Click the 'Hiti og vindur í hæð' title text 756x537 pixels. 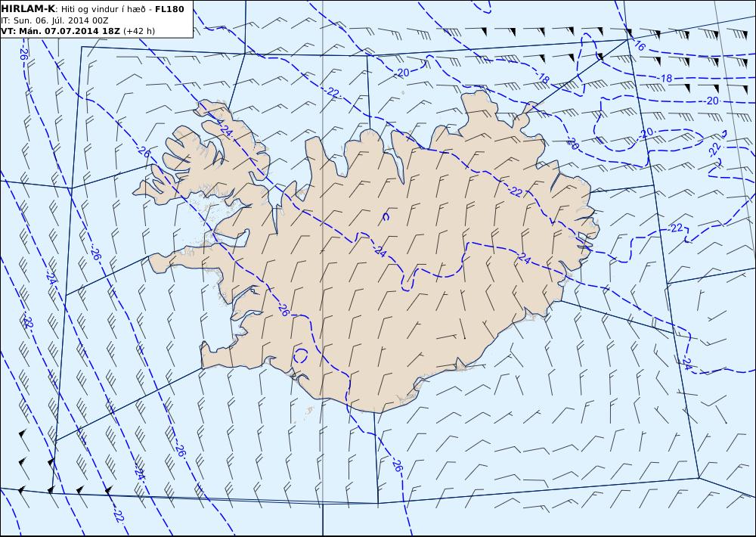point(102,9)
